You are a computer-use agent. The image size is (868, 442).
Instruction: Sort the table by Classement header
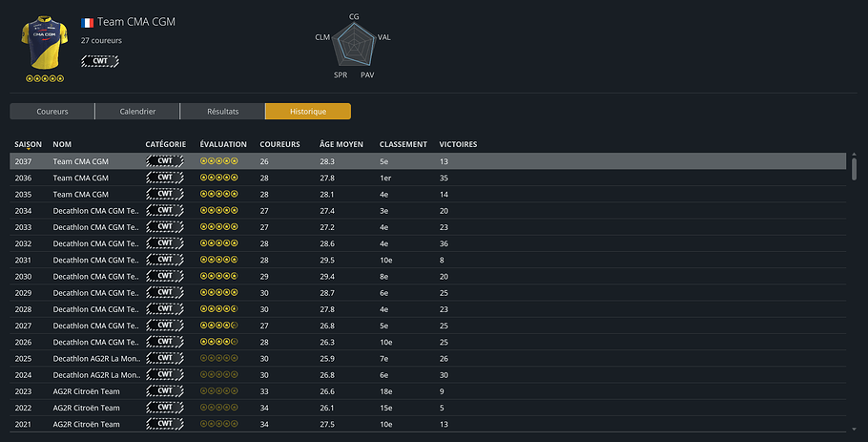(x=403, y=144)
